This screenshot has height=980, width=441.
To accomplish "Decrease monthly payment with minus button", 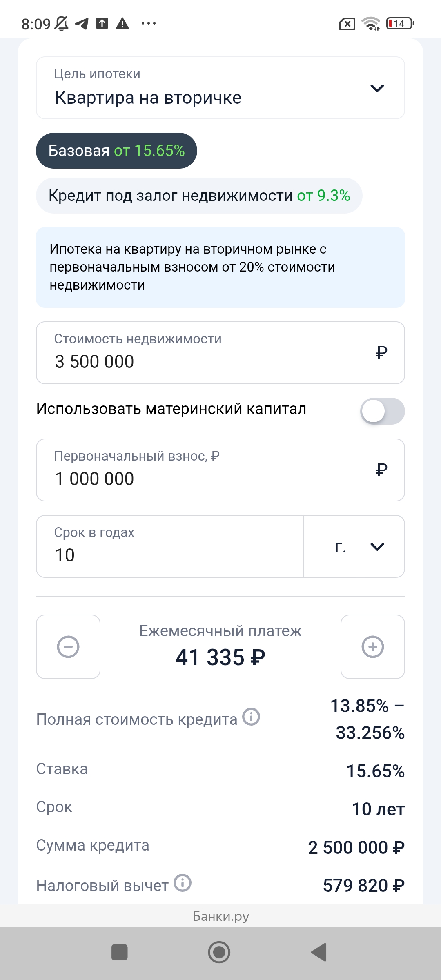I will (x=68, y=647).
